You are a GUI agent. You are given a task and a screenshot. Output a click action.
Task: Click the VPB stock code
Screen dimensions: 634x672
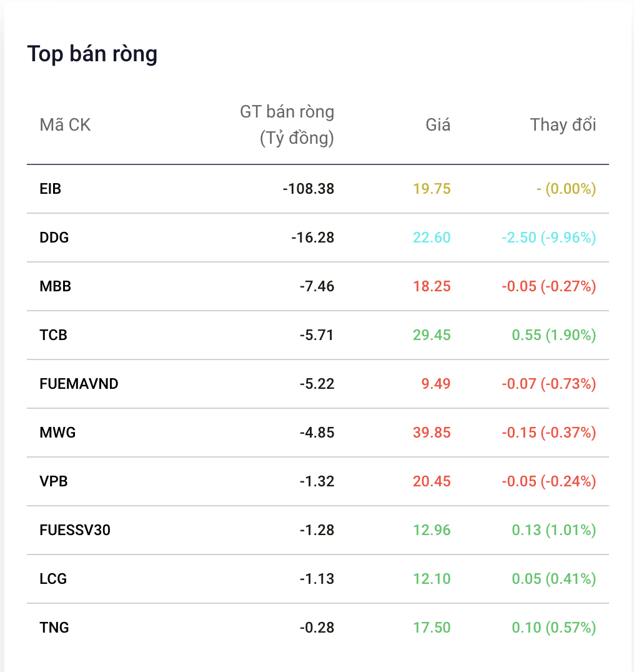point(54,481)
